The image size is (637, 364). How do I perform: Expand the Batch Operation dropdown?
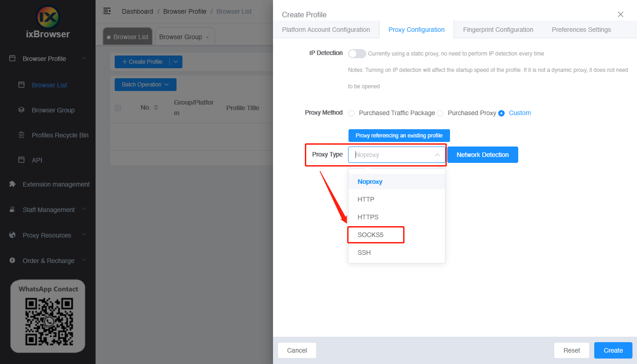click(145, 85)
